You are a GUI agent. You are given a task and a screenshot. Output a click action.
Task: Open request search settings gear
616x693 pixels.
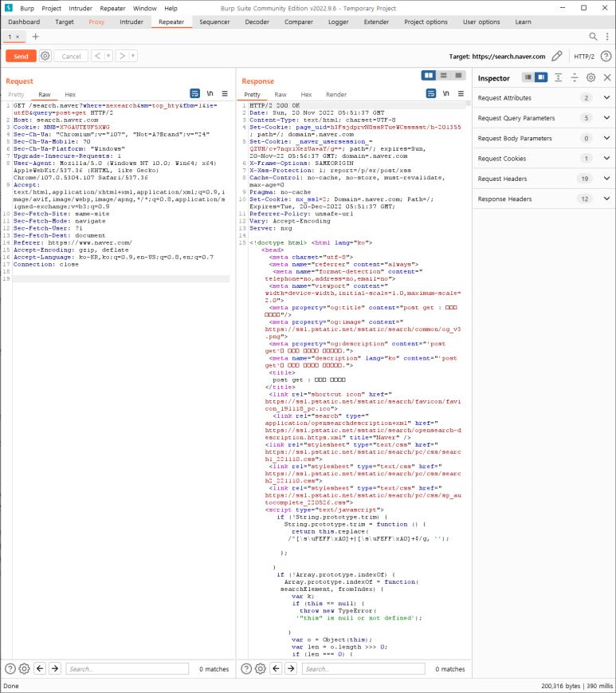coord(24,669)
